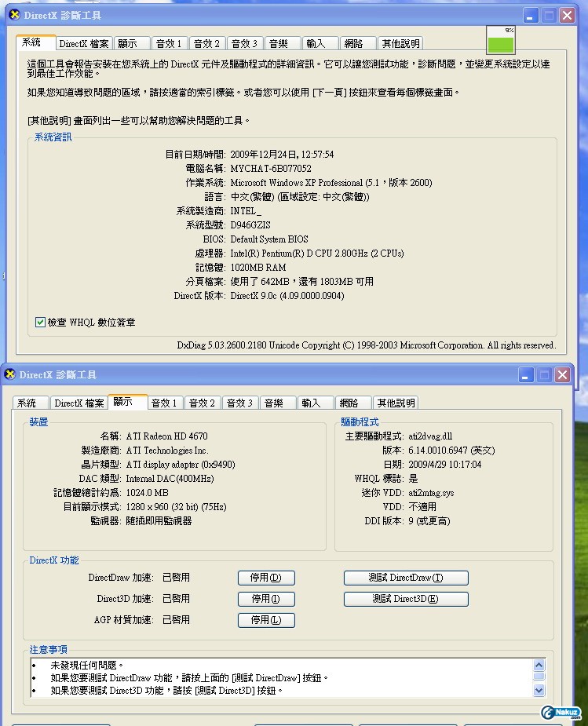Open 輸入 tab in the lower window

coord(316,403)
